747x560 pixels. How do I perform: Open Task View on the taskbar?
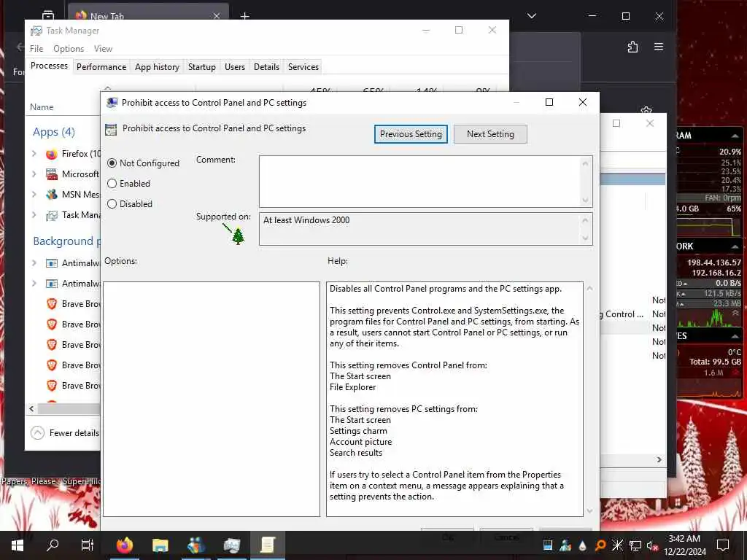click(88, 545)
